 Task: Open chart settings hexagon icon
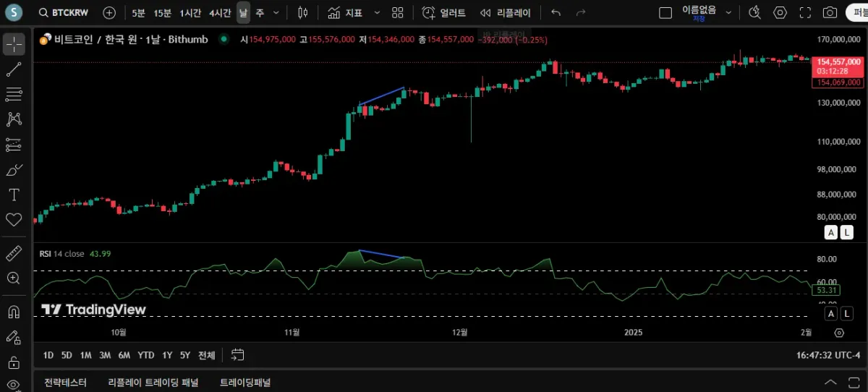(780, 12)
